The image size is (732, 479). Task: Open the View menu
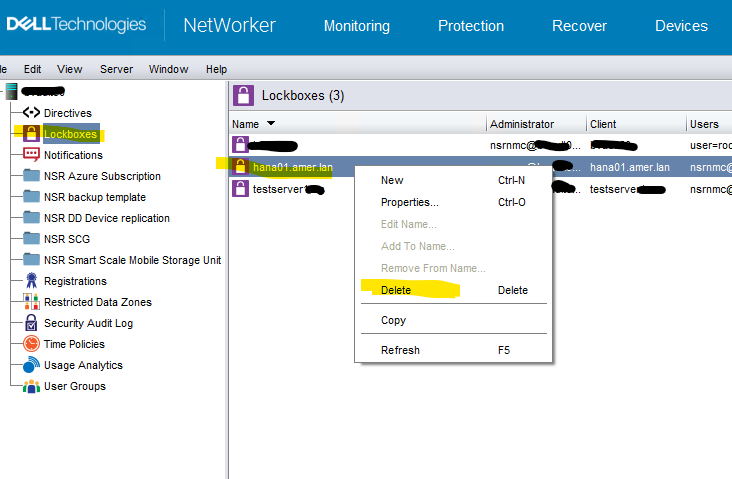pyautogui.click(x=70, y=69)
